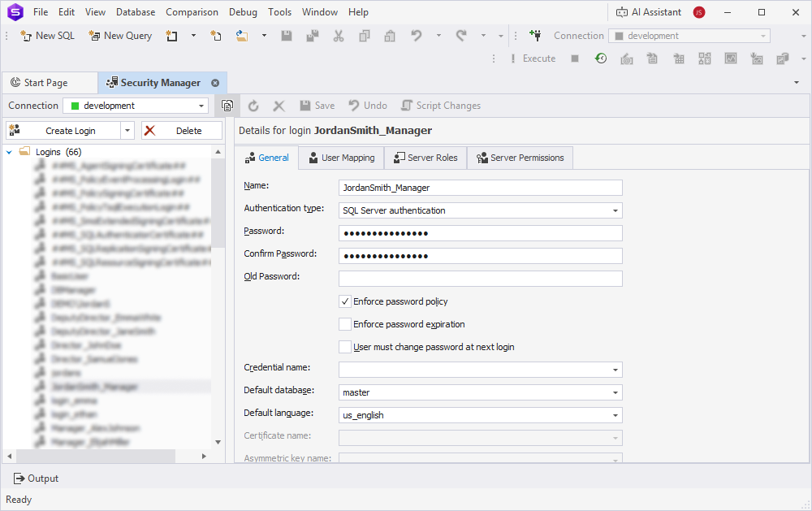Uncheck Enforce password policy
The width and height of the screenshot is (812, 511).
344,301
